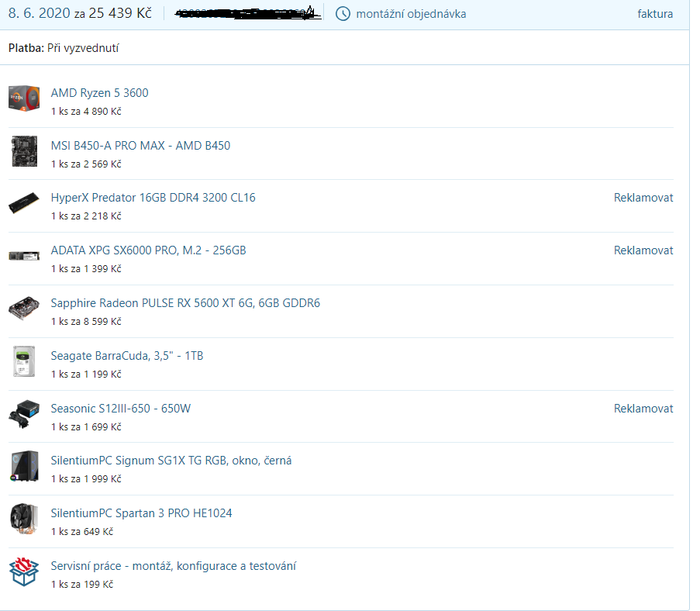The image size is (700, 611).
Task: Click order date 8. 6. 2020 header
Action: coord(40,13)
